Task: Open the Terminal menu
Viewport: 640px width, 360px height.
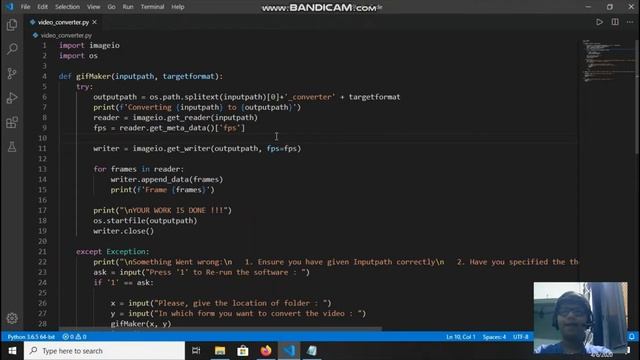Action: (x=152, y=7)
